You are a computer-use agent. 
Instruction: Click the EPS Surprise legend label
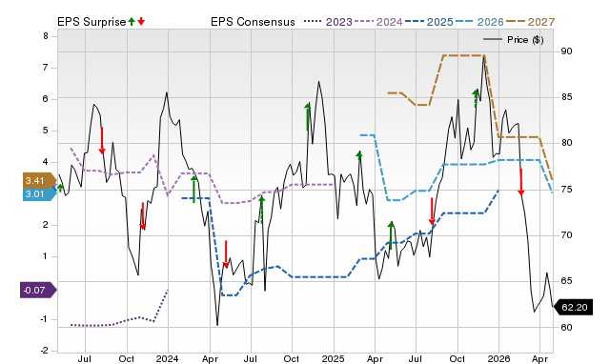click(x=91, y=22)
